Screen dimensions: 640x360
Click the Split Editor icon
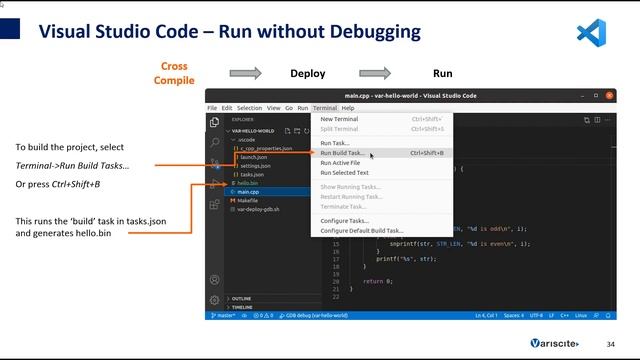(597, 120)
